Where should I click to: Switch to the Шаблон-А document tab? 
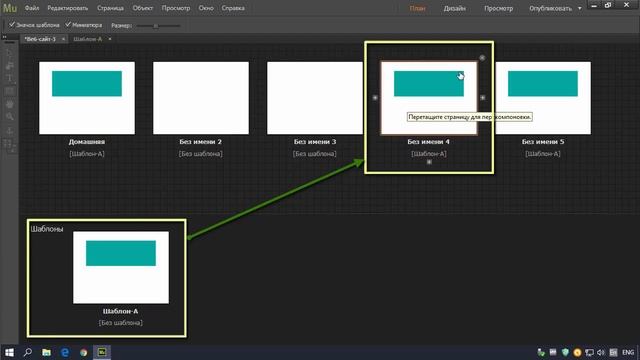tap(88, 39)
